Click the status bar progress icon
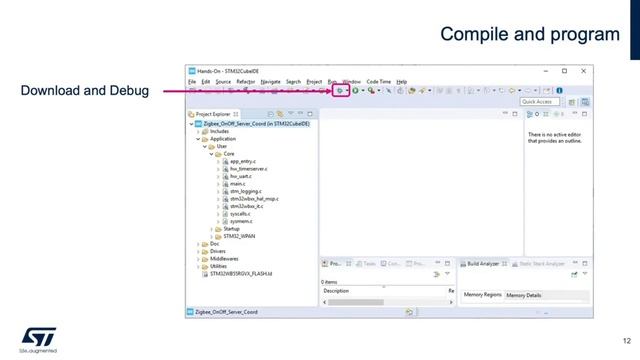 tap(409, 312)
